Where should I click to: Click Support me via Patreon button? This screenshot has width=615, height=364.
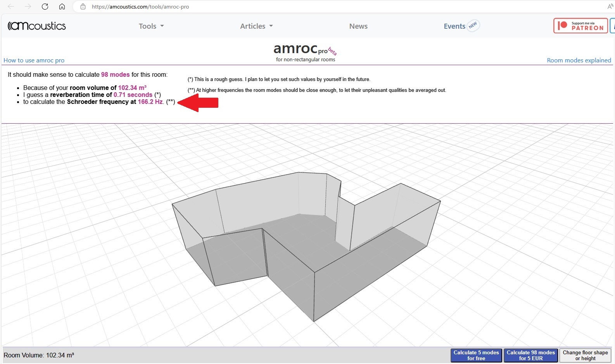coord(580,26)
